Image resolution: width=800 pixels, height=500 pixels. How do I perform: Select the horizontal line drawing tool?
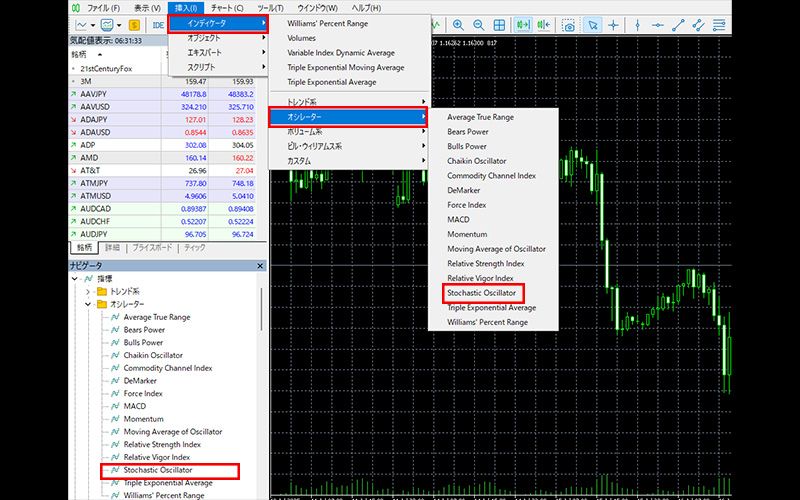(658, 25)
